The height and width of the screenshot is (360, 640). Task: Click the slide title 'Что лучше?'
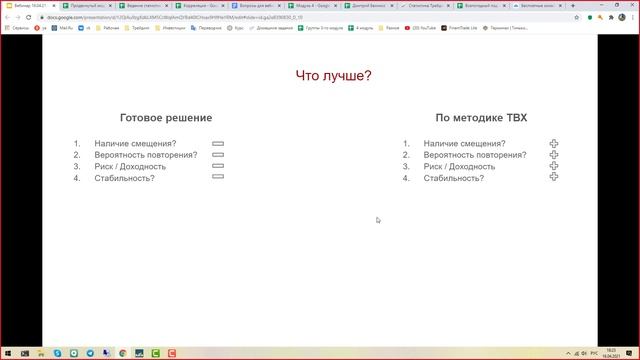click(x=333, y=76)
